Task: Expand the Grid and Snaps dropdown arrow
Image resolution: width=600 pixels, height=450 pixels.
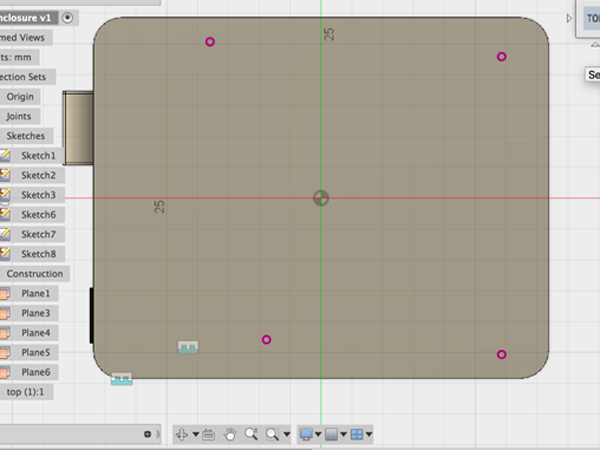Action: [x=343, y=434]
